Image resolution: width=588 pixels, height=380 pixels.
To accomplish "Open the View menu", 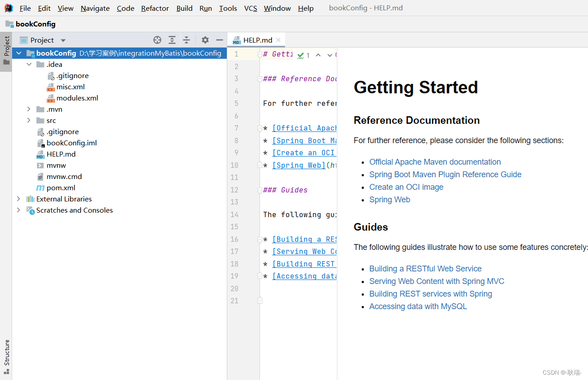I will (65, 9).
